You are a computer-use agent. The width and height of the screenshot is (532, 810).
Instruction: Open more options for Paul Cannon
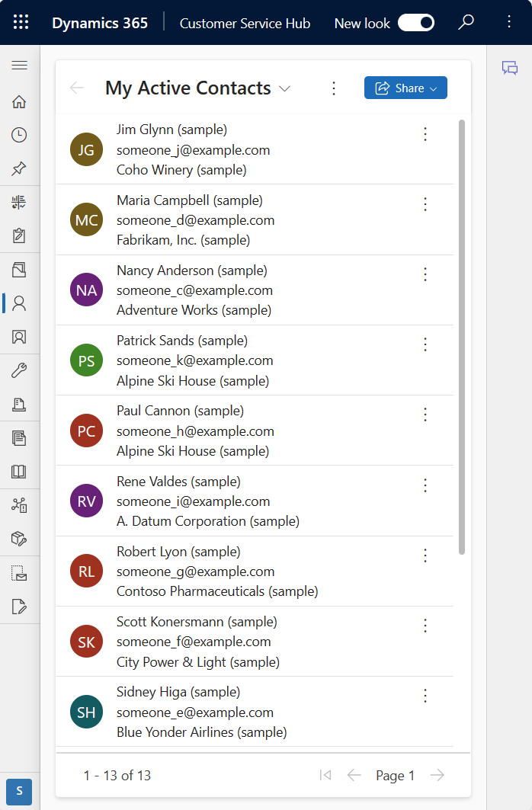[x=425, y=415]
